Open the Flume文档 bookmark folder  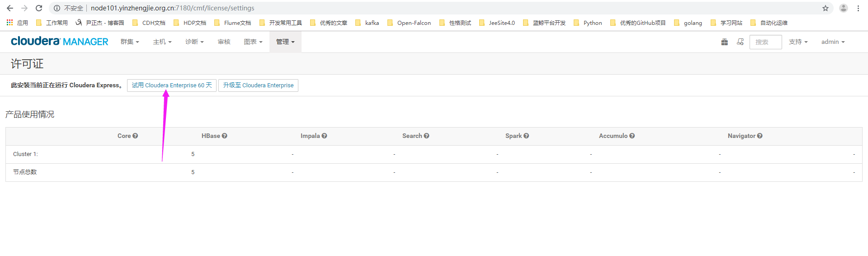click(233, 23)
